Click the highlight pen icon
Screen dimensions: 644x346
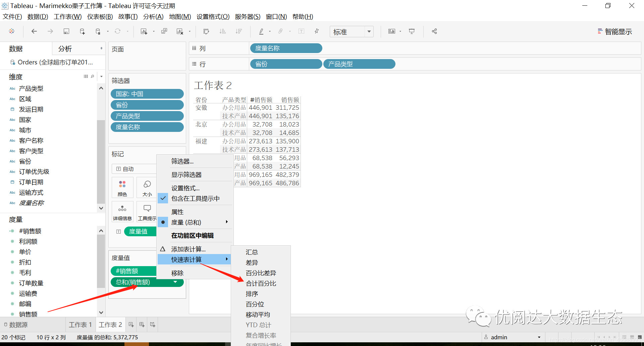261,31
